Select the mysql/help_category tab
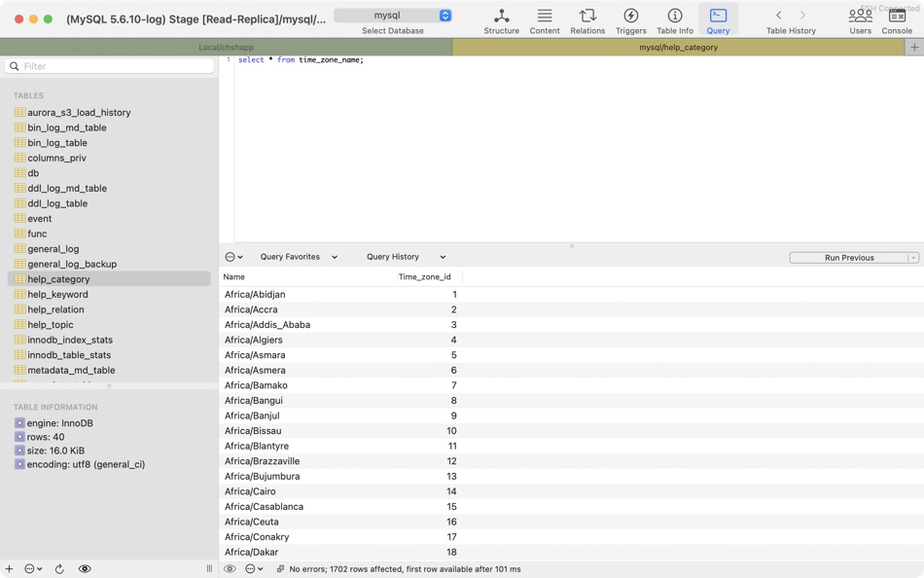 pos(678,47)
